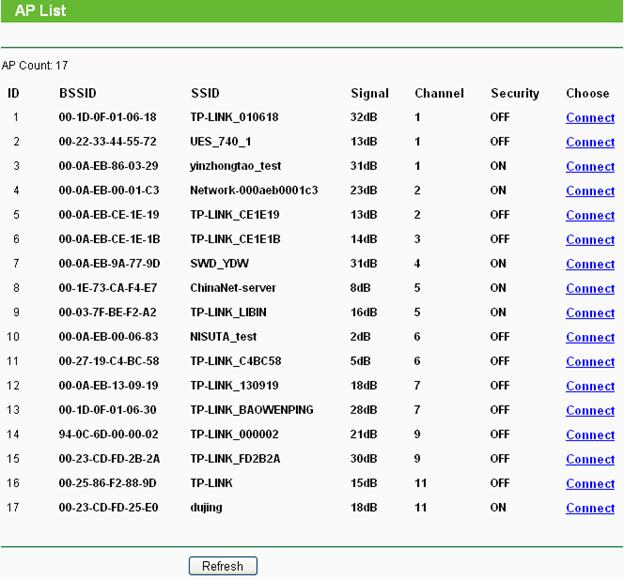Connect to TP-LINK_CE1E1B

590,240
